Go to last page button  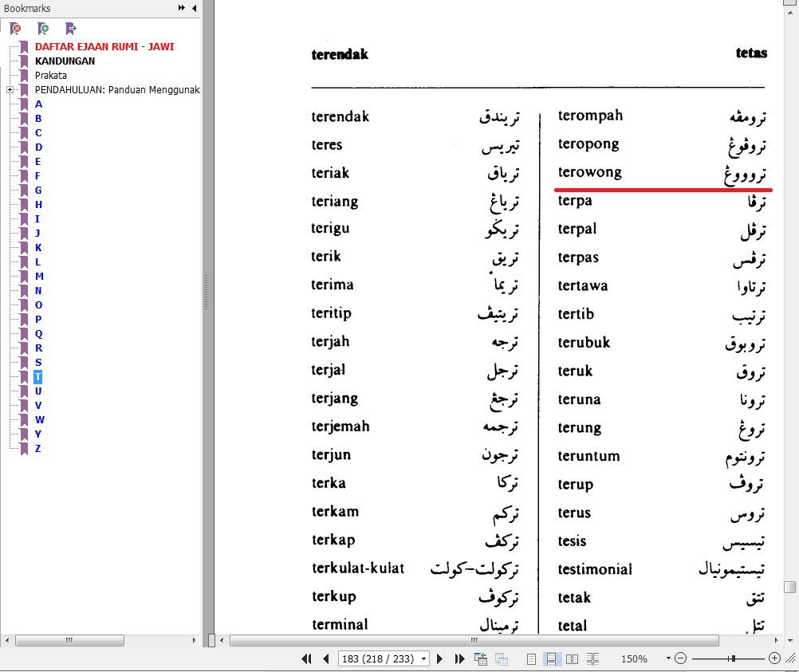coord(459,658)
